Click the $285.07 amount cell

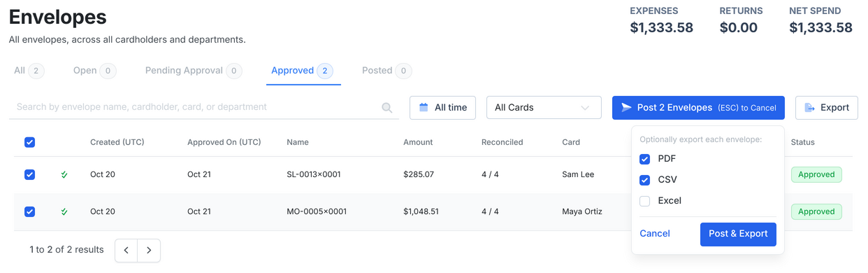point(419,174)
